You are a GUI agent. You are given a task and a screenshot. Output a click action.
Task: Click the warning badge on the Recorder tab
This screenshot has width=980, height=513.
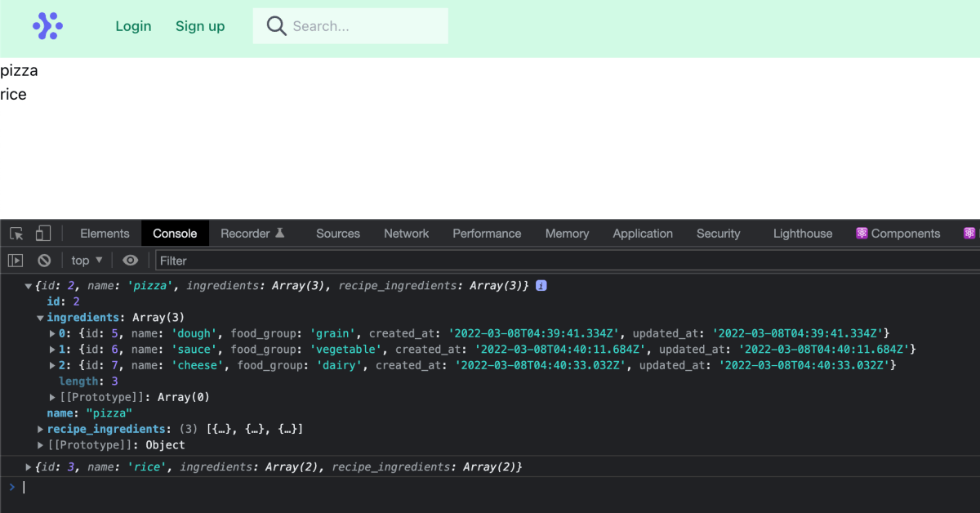point(282,231)
